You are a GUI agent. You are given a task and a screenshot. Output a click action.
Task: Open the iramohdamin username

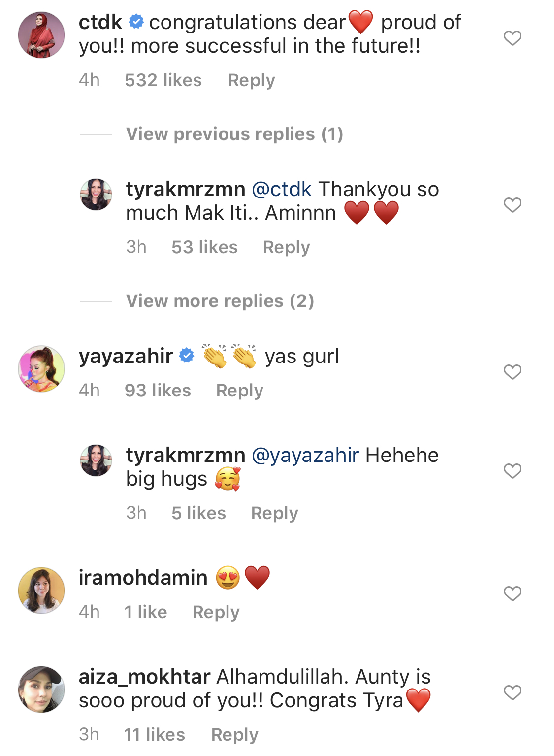[143, 577]
